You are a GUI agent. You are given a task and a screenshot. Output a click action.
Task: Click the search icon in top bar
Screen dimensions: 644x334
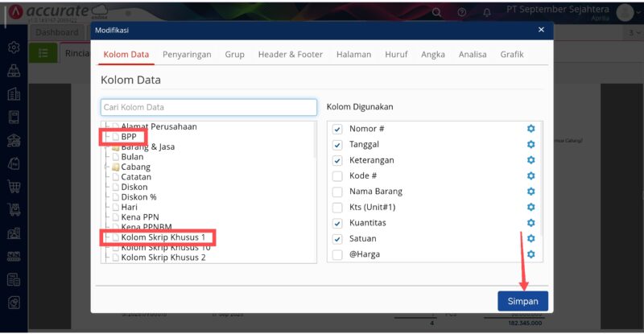point(436,13)
